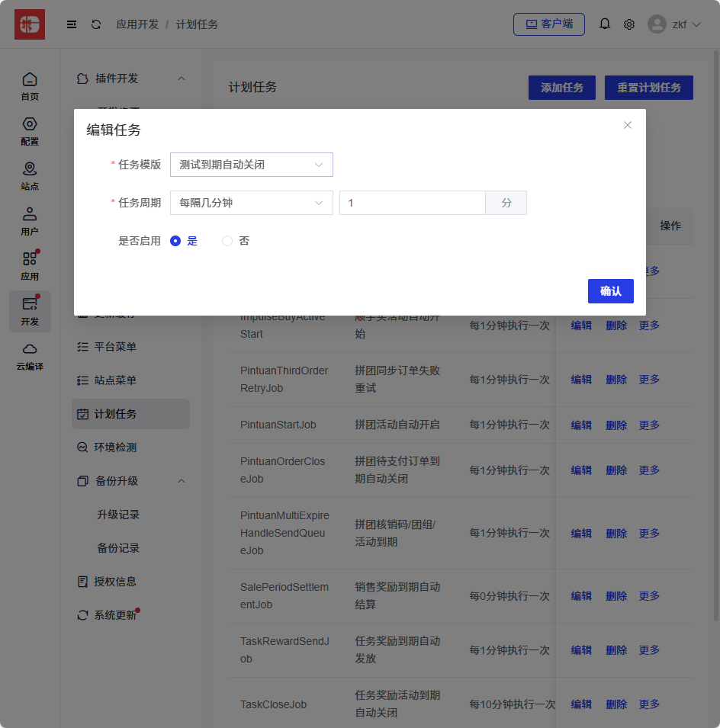Open settings gear icon in header

click(629, 24)
